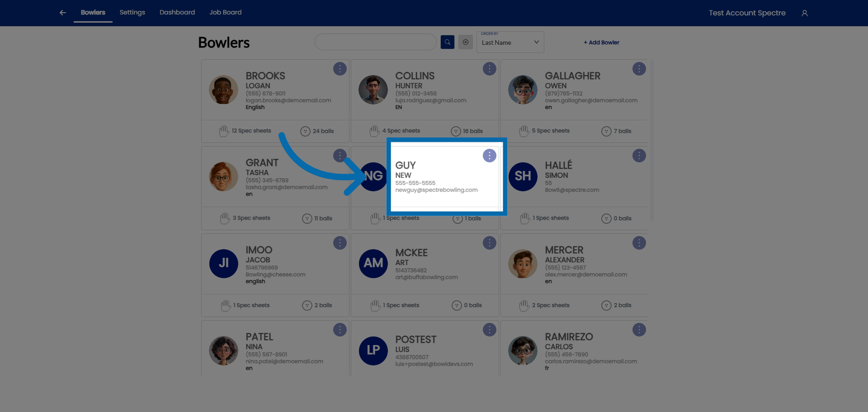Click the back arrow in top navigation

click(x=63, y=13)
